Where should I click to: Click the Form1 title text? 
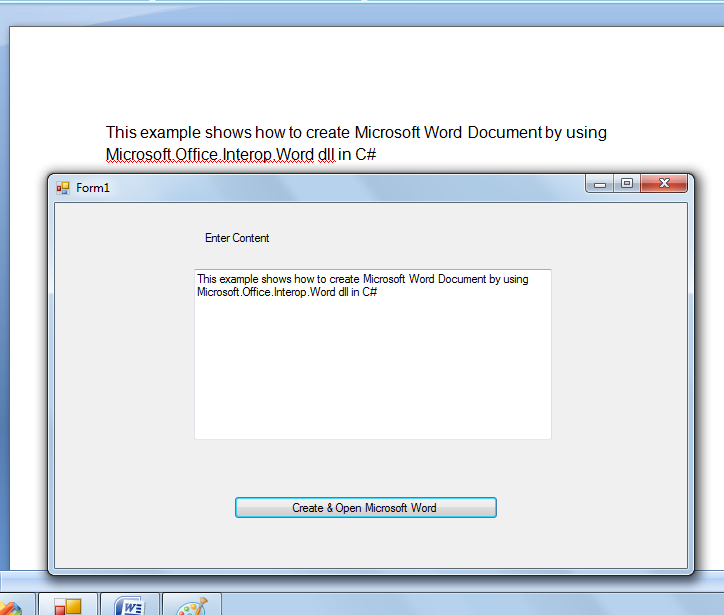click(x=93, y=188)
